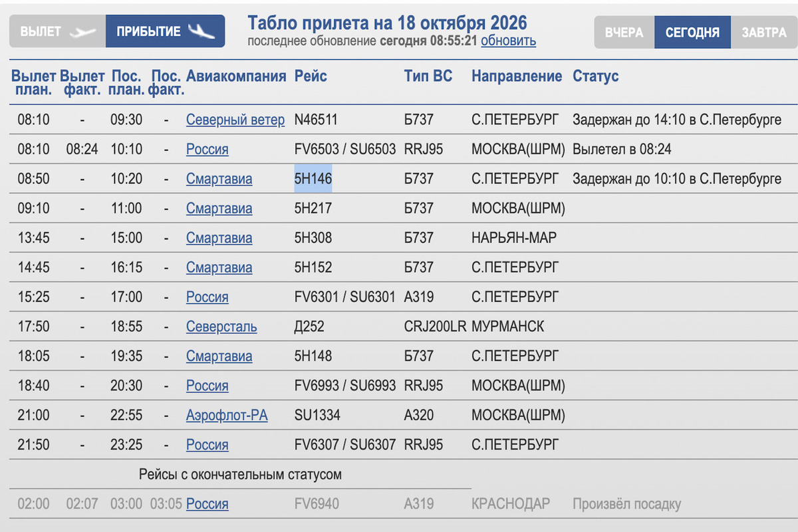The image size is (798, 532).
Task: Click the status 'Вылетел в 08:24'
Action: tap(622, 150)
